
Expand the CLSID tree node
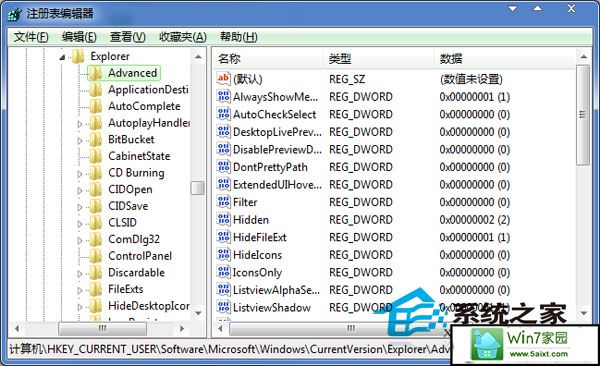coord(80,223)
